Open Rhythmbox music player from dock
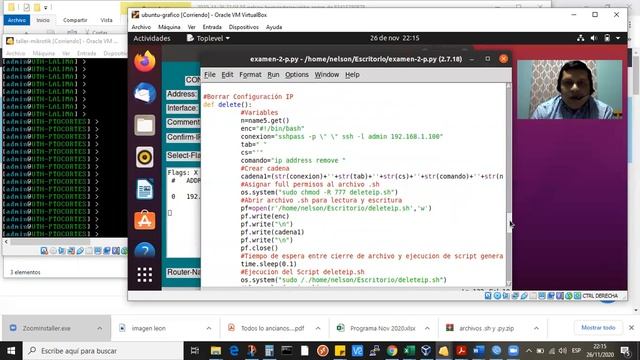The height and width of the screenshot is (360, 640). [x=144, y=157]
